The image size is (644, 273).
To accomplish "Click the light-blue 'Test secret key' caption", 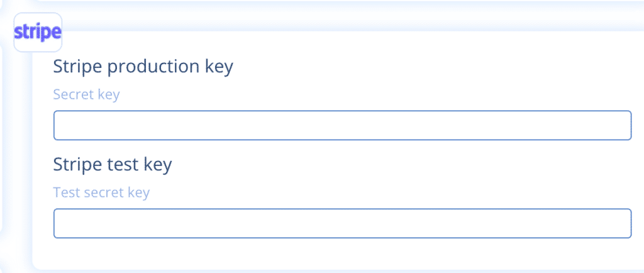I will 101,192.
